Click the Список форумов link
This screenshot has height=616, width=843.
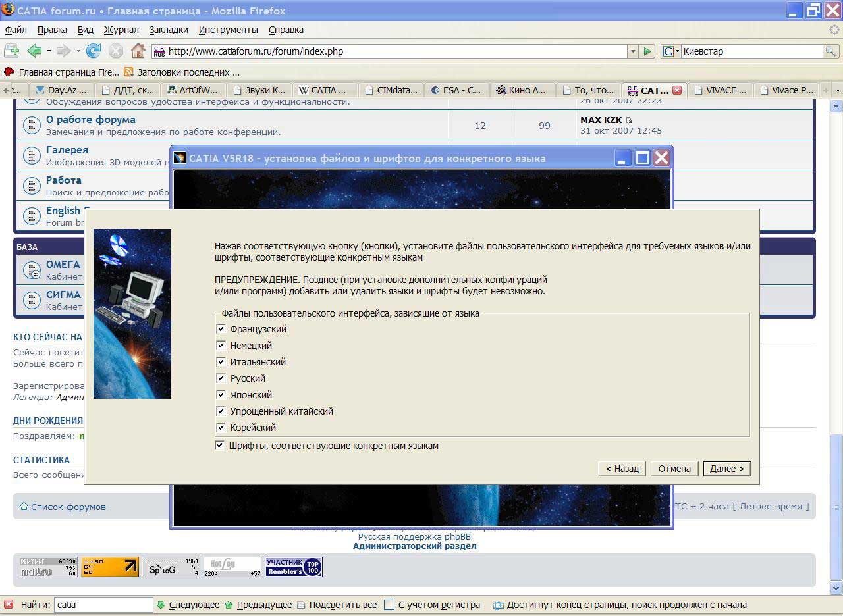(x=68, y=507)
